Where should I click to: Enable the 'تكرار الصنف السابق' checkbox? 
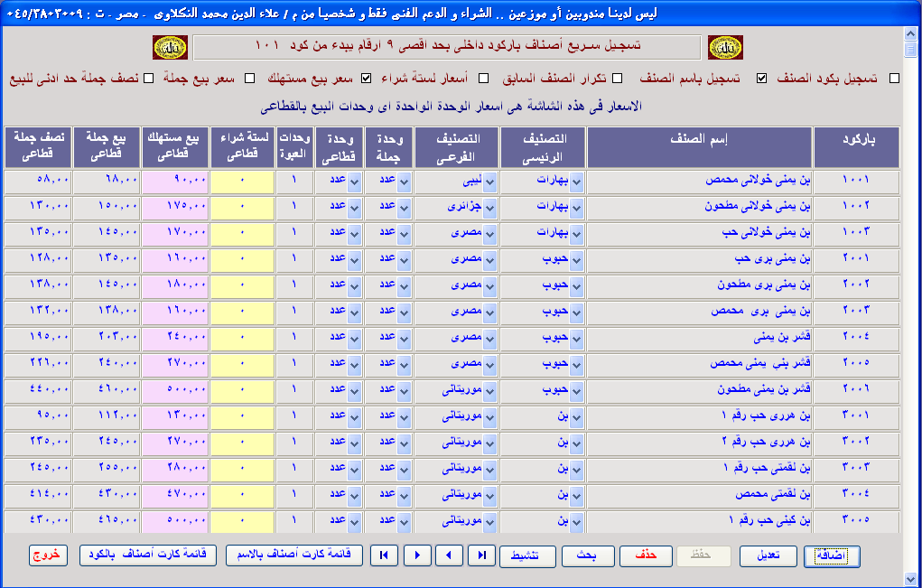point(618,79)
